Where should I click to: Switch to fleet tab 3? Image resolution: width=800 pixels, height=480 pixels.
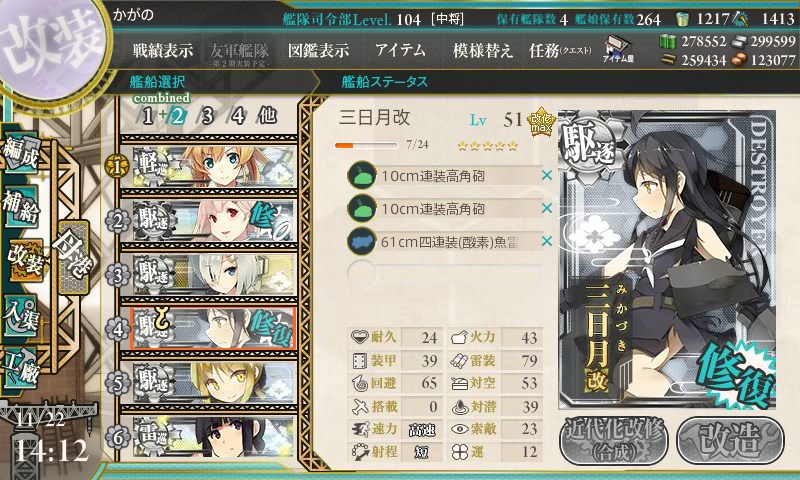[207, 116]
